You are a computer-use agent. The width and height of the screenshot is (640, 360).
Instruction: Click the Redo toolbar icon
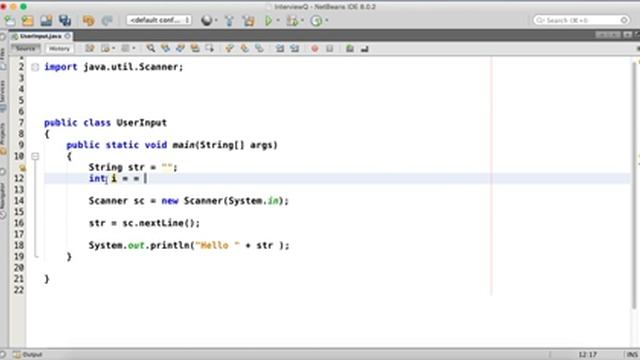tap(107, 20)
